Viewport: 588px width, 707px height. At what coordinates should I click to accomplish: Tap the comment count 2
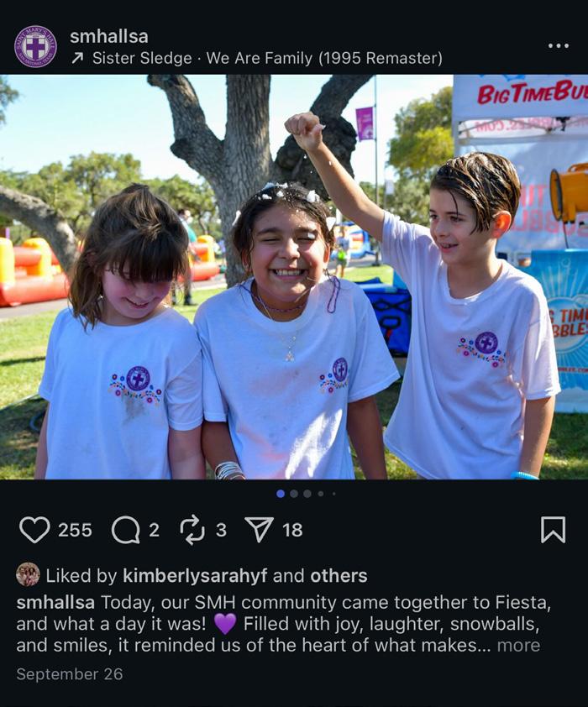tap(155, 530)
